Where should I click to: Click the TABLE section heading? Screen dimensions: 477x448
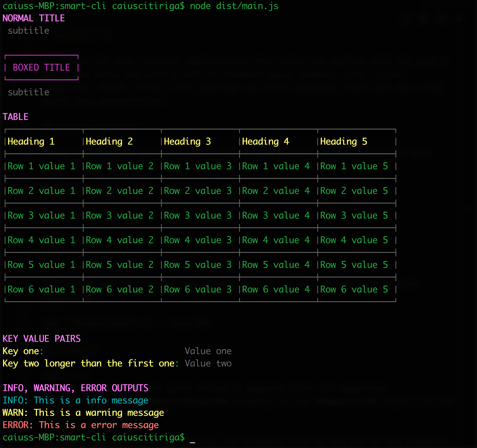click(15, 117)
